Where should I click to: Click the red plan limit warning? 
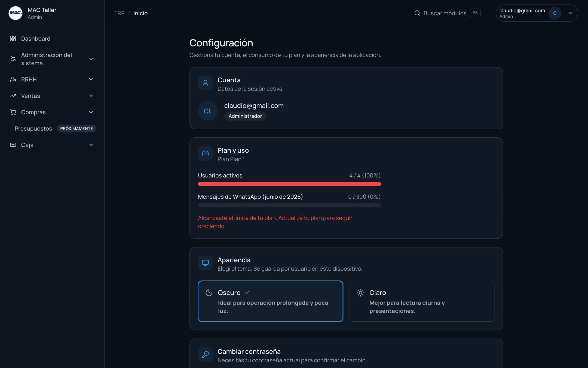pyautogui.click(x=275, y=222)
